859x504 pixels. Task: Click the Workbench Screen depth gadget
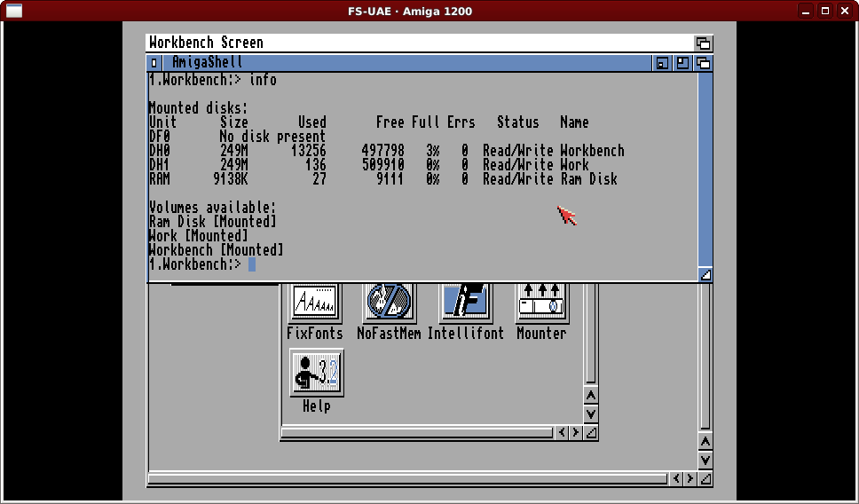coord(704,43)
